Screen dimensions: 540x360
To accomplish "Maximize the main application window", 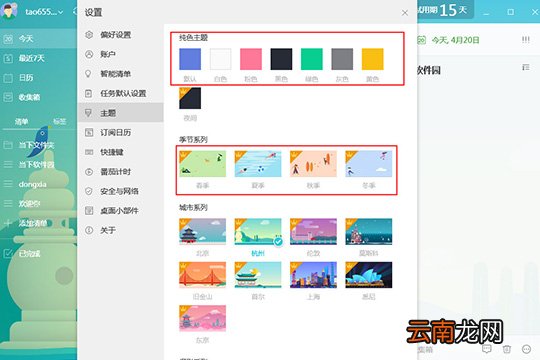I will pos(511,12).
